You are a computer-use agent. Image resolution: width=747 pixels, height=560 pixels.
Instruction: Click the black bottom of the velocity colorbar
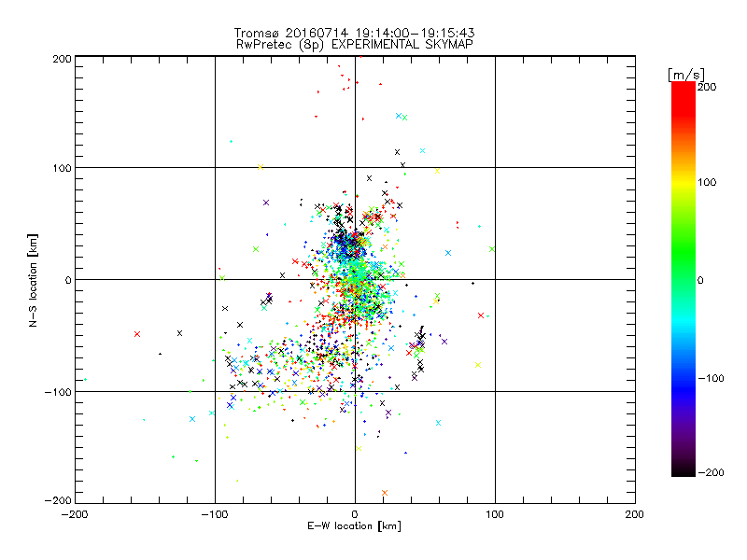[x=684, y=469]
